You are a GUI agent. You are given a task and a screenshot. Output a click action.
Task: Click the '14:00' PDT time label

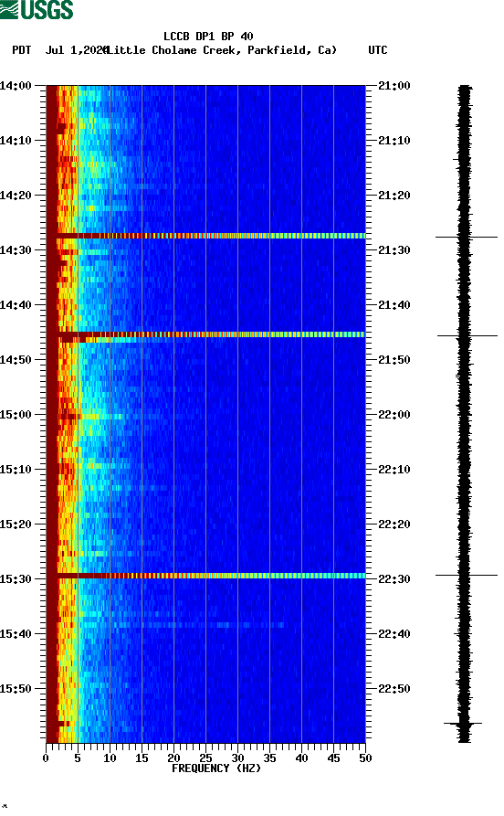pos(16,85)
